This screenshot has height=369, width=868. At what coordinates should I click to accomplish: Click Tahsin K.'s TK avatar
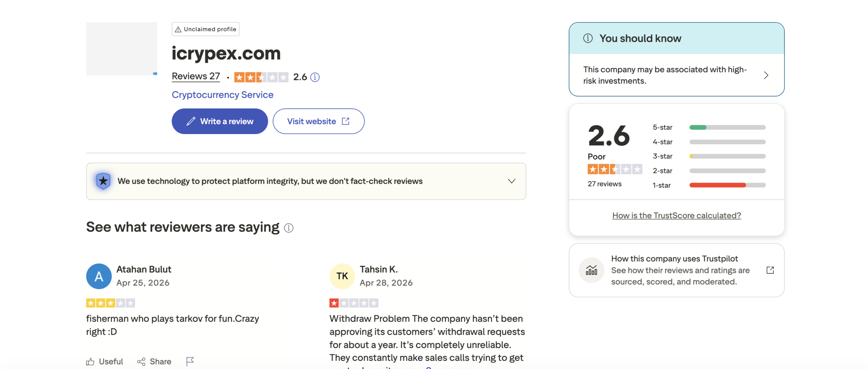tap(342, 276)
